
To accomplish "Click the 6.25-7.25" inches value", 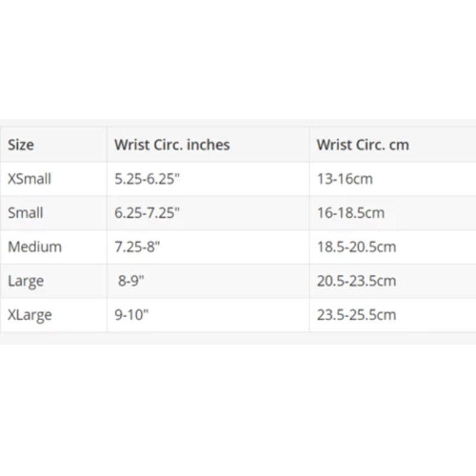I will click(x=147, y=212).
